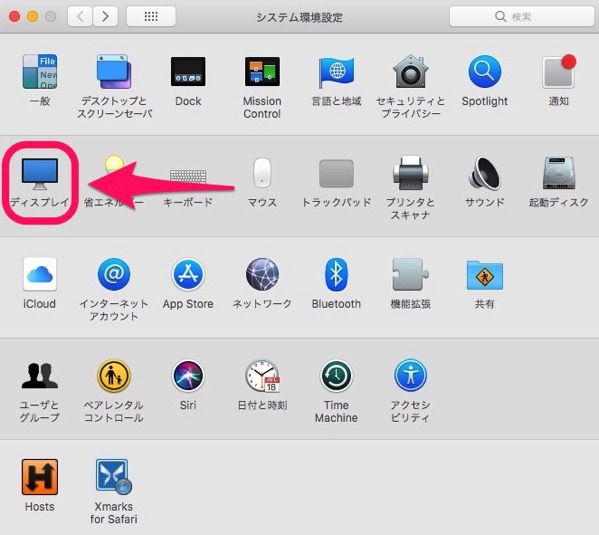The height and width of the screenshot is (535, 599).
Task: Open マウス (Mouse) preferences
Action: (x=262, y=173)
